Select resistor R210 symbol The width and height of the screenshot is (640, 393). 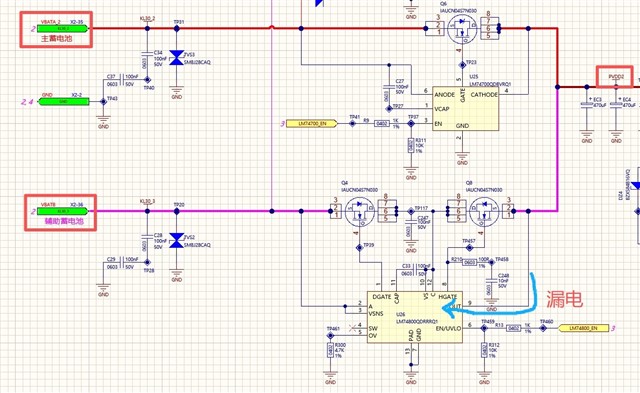pyautogui.click(x=469, y=262)
